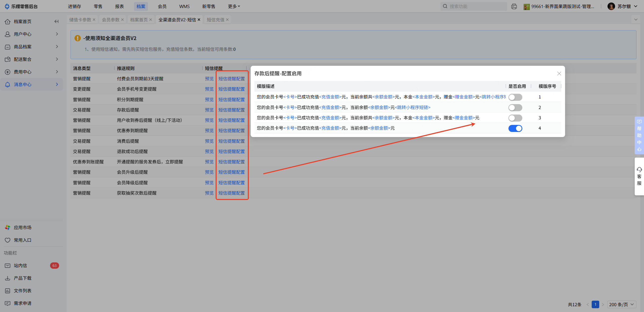Open the 会员 top menu item
This screenshot has width=644, height=312.
tap(162, 7)
